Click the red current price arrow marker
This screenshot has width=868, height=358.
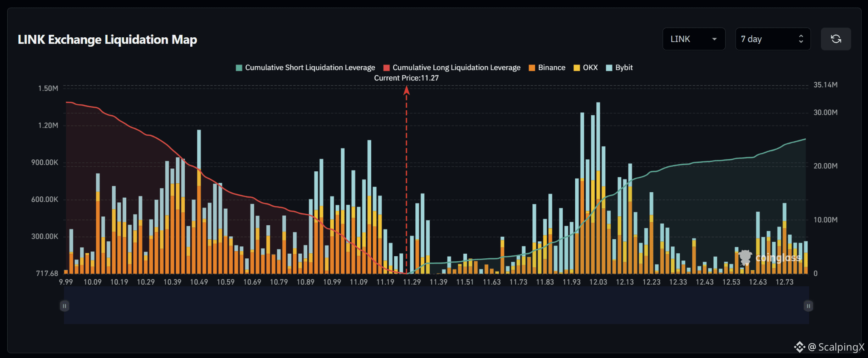point(406,90)
